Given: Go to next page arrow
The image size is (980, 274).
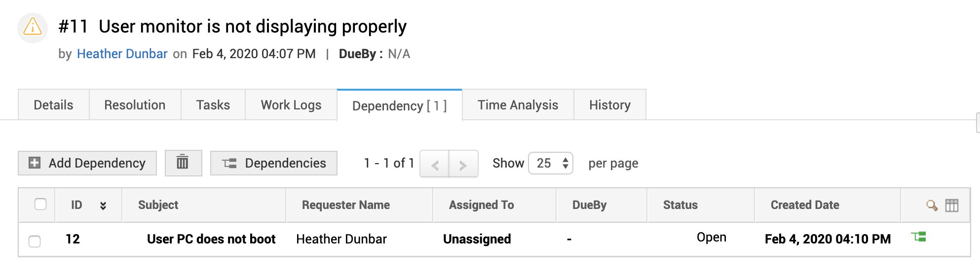Looking at the screenshot, I should pos(463,164).
